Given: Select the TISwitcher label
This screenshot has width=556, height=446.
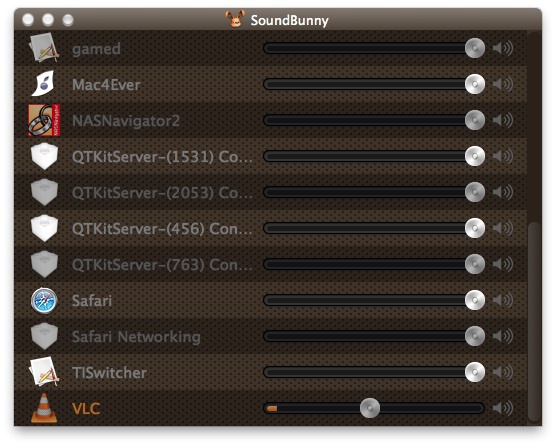Looking at the screenshot, I should tap(109, 373).
